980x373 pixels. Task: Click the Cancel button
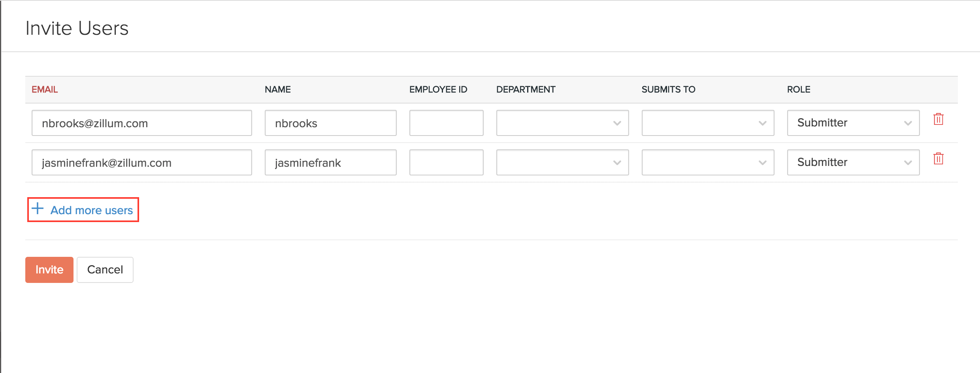(x=105, y=269)
